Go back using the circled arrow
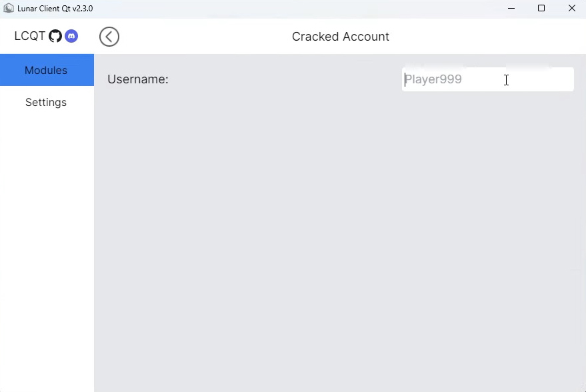 pyautogui.click(x=109, y=37)
